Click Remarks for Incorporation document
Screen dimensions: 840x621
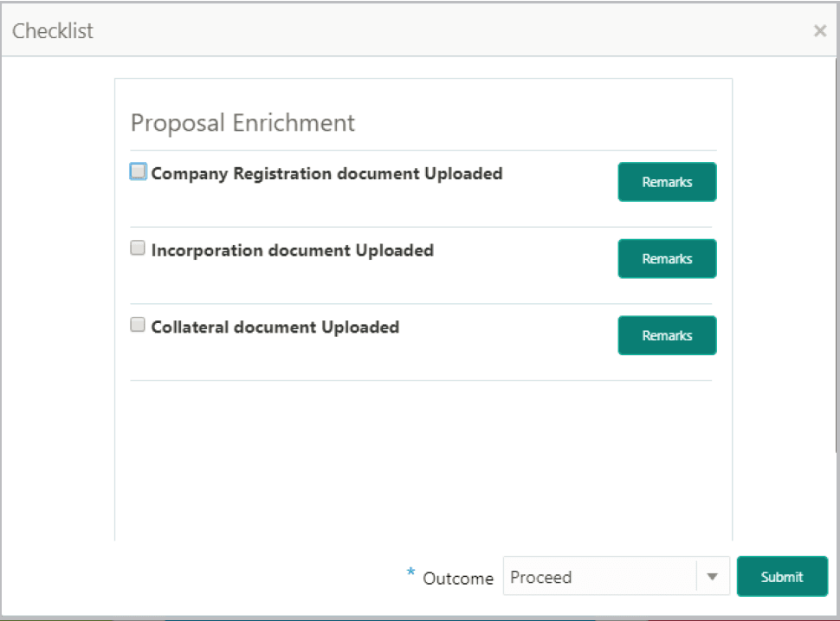click(x=667, y=258)
